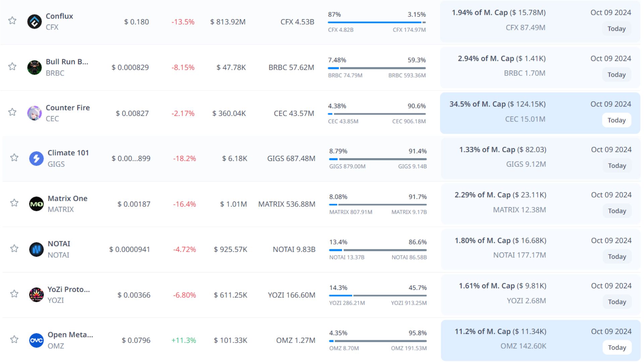Open the Conflux coin name link
This screenshot has width=644, height=362.
point(59,16)
